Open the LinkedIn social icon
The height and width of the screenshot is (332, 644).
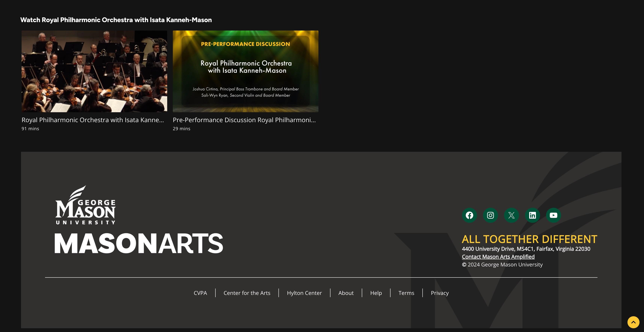click(x=532, y=215)
